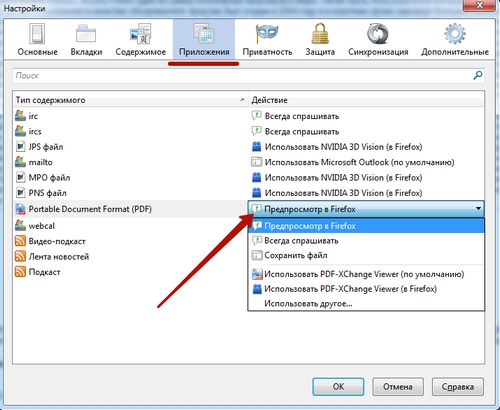Viewport: 500px width, 410px height.
Task: Open the Защита padlock icon
Action: tap(320, 34)
